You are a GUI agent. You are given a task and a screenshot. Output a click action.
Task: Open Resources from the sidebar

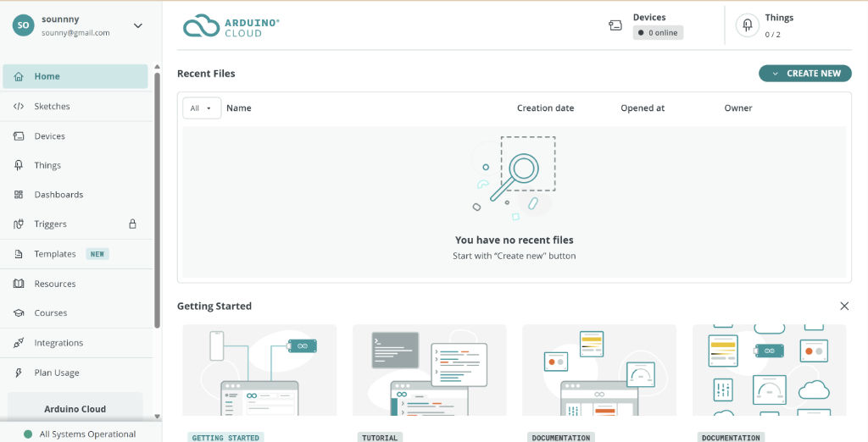(77, 284)
